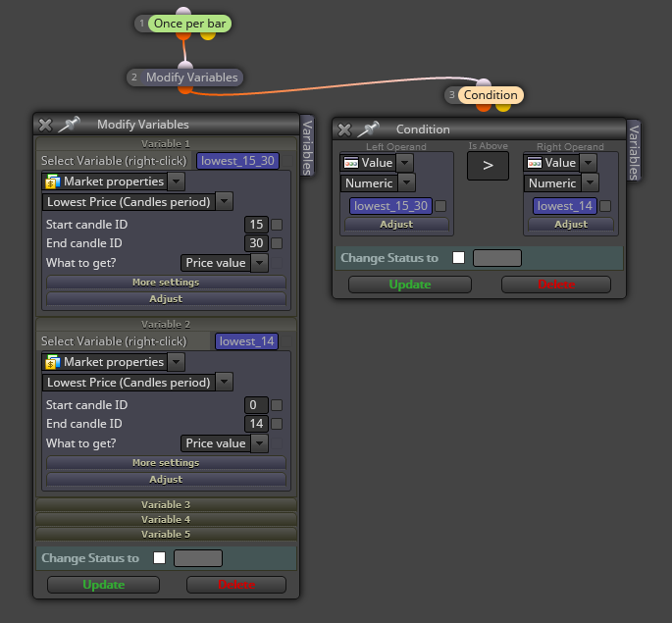Toggle checkbox beside Start candle ID 15
672x623 pixels.
[x=277, y=225]
